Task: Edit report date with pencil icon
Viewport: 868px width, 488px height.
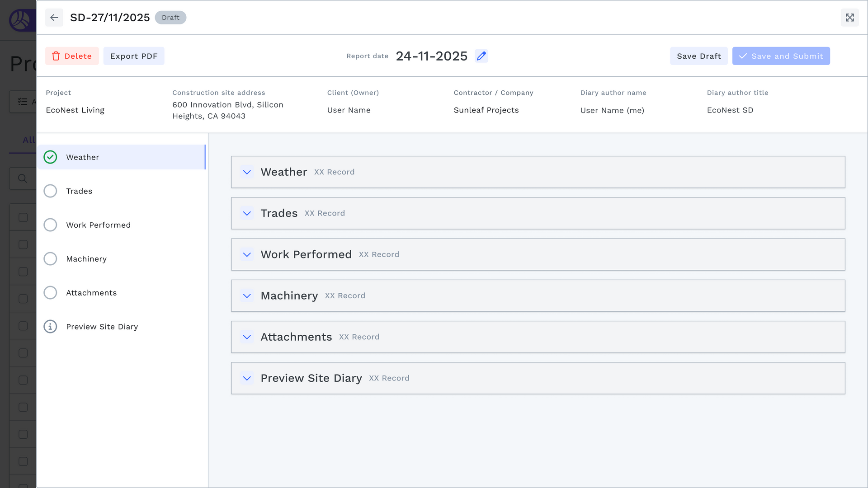Action: (481, 56)
